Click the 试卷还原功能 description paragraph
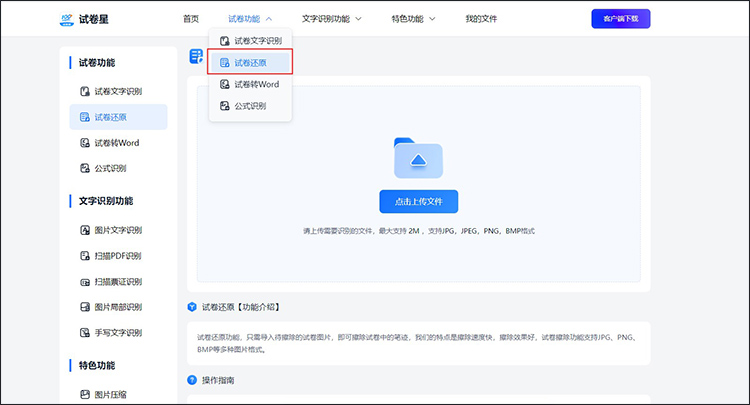This screenshot has width=750, height=405. pyautogui.click(x=417, y=343)
